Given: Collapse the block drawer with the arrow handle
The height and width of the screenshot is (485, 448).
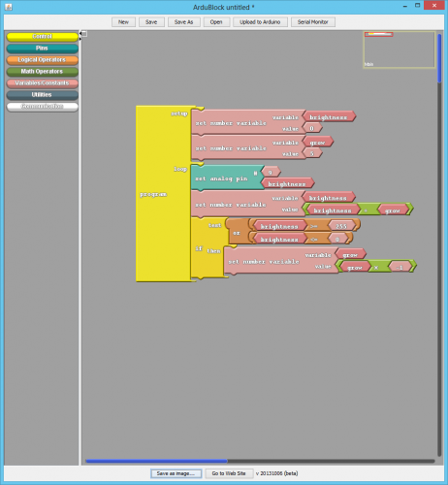Looking at the screenshot, I should (80, 34).
